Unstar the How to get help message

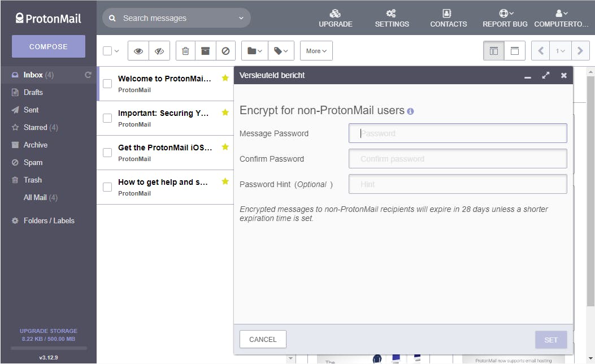point(225,181)
